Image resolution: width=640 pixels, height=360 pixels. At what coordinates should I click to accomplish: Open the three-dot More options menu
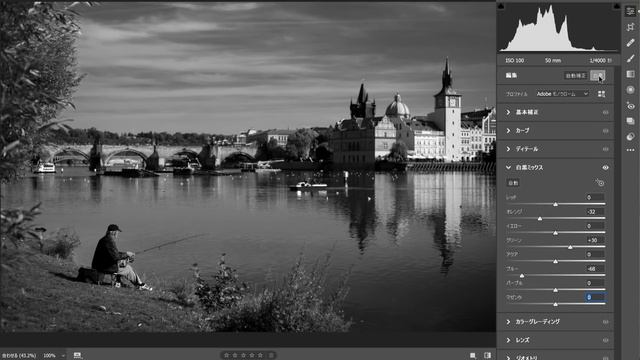coord(631,150)
